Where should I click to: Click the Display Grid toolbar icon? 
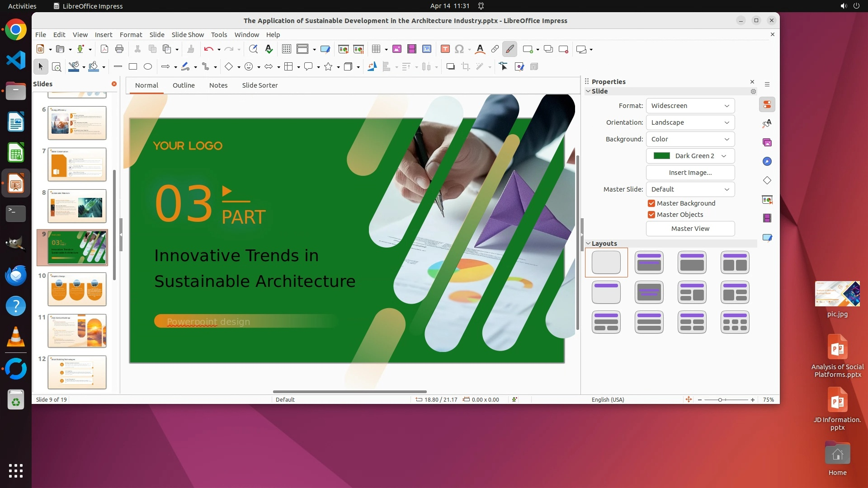pyautogui.click(x=286, y=49)
